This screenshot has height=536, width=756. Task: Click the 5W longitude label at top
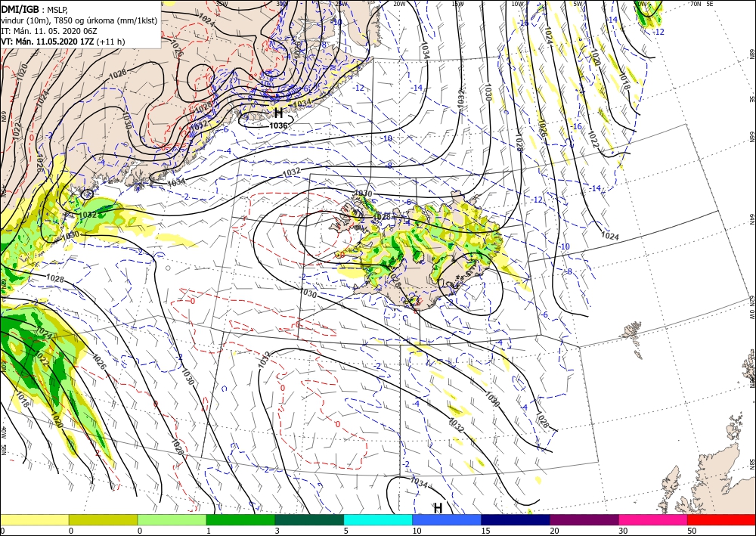(x=578, y=4)
